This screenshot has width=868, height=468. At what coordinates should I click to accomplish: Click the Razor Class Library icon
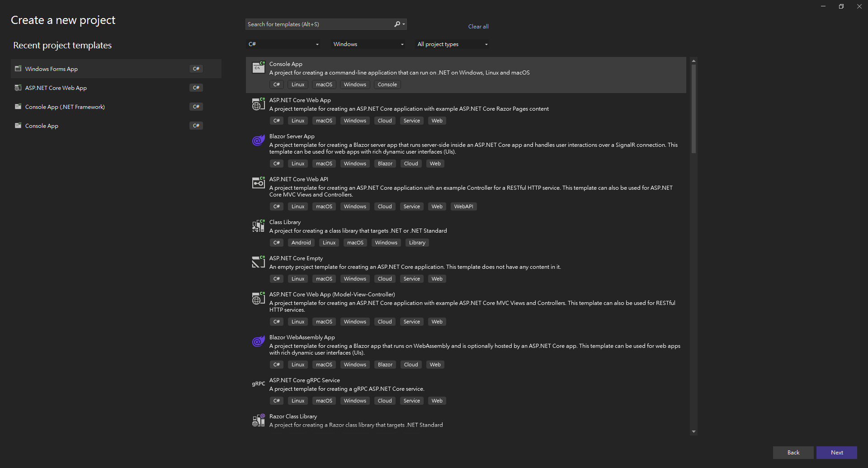(258, 421)
